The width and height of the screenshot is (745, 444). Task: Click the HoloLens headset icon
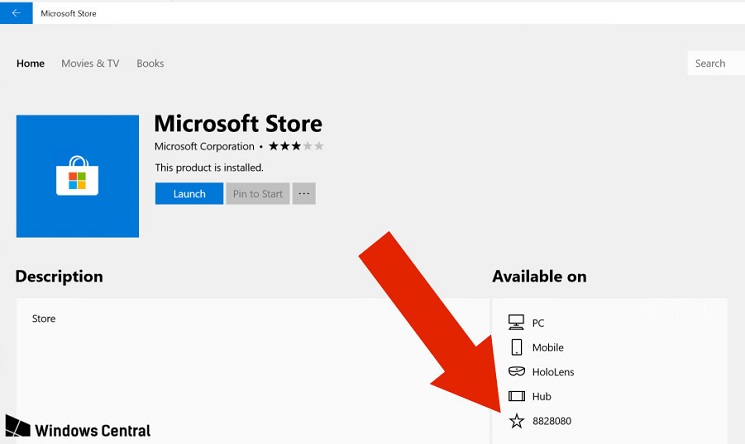[x=516, y=372]
